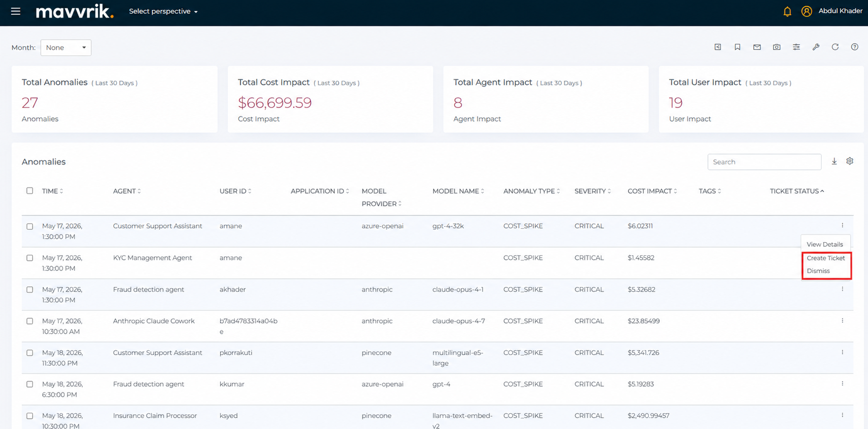This screenshot has height=429, width=868.
Task: Open row actions for multilingual-e5-large anomaly
Action: coord(842,352)
